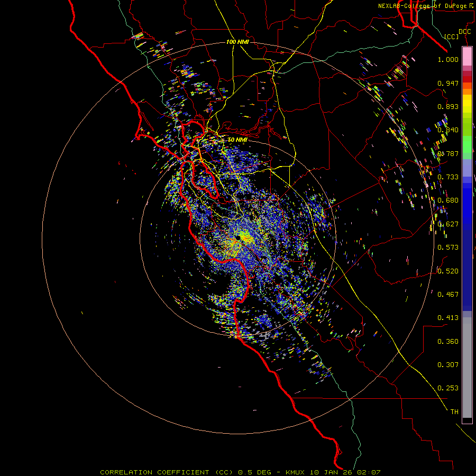
Task: Select the 1.000 scale value
Action: point(448,59)
